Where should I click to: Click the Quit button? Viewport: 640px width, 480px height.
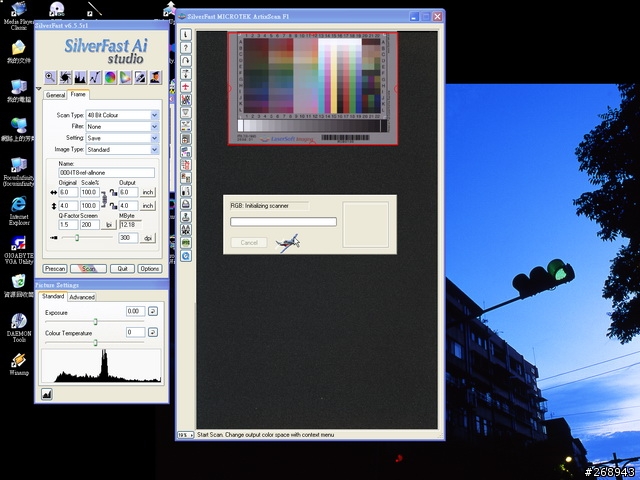(122, 269)
